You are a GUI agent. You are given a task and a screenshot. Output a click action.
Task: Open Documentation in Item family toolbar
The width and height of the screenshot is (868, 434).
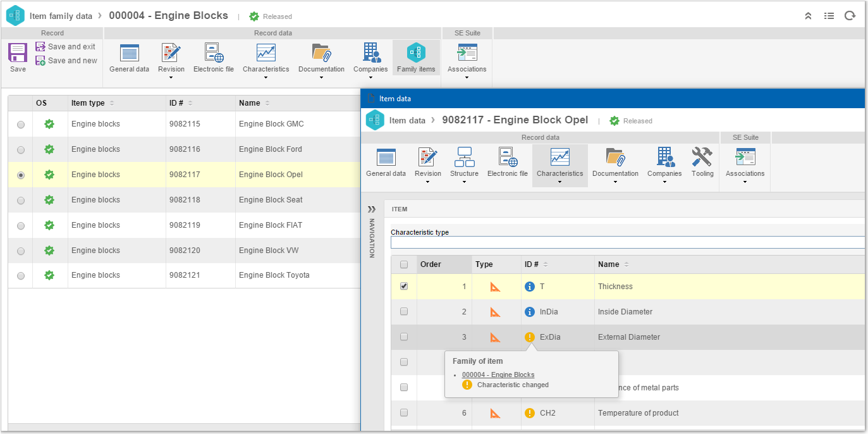(x=321, y=58)
